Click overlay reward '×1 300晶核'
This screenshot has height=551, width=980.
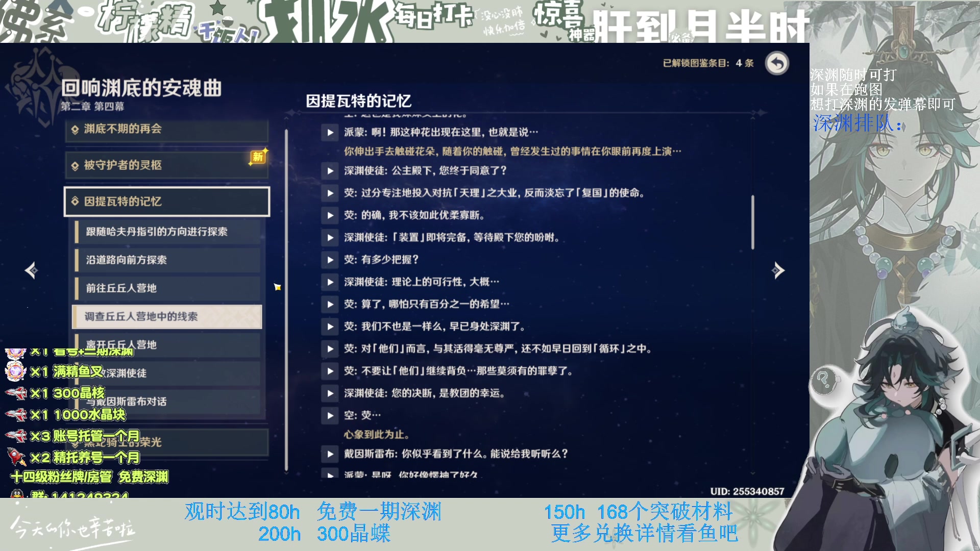pyautogui.click(x=54, y=393)
